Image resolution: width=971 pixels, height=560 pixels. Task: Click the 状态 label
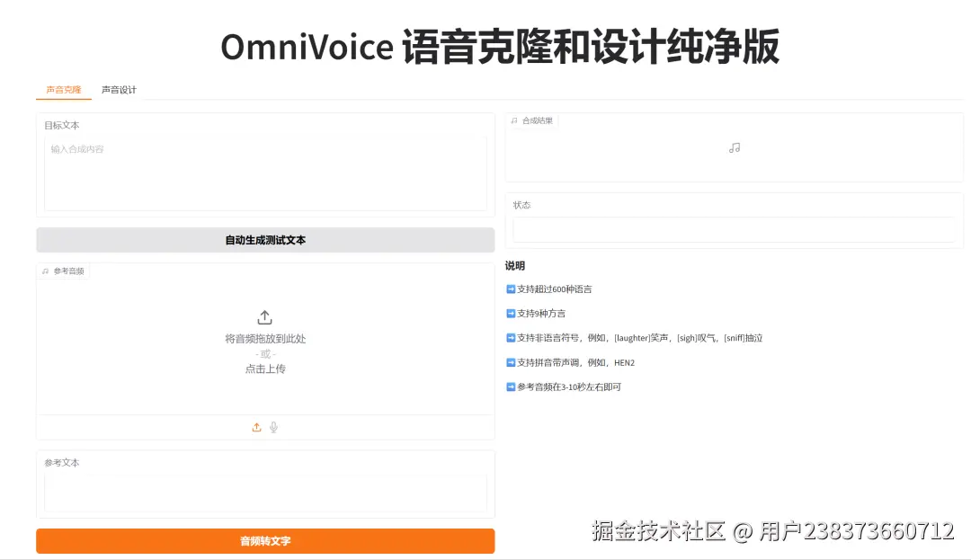521,205
